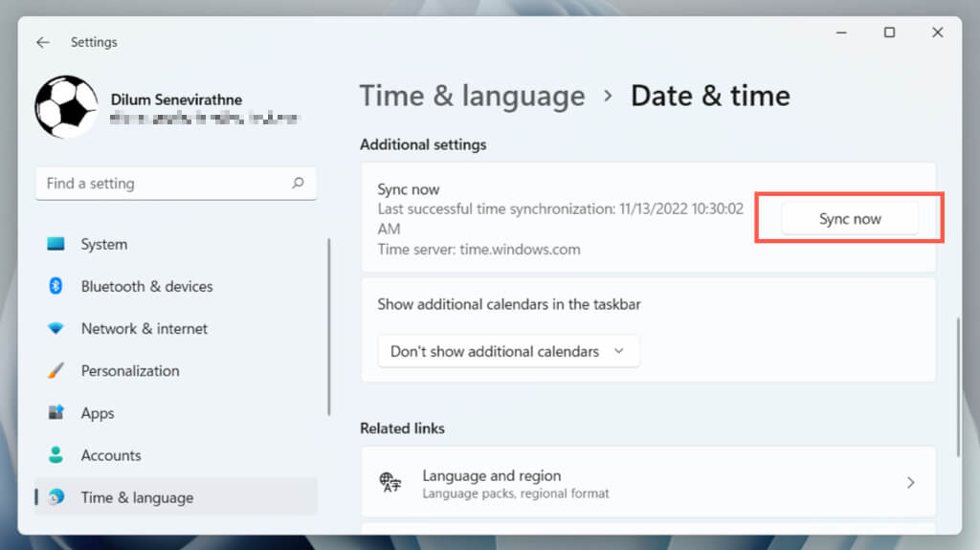This screenshot has height=550, width=980.
Task: Go to Bluetooth & devices section
Action: (146, 286)
